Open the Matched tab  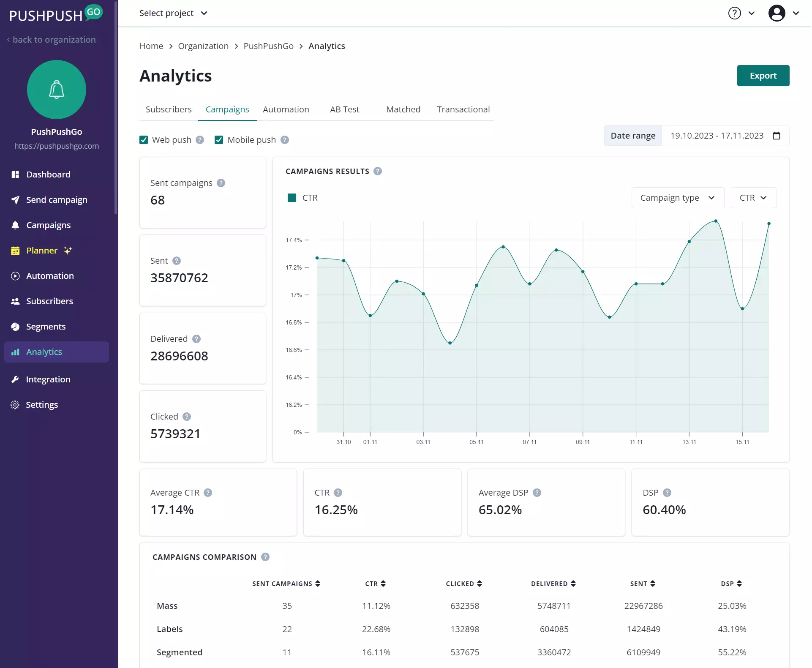(403, 109)
